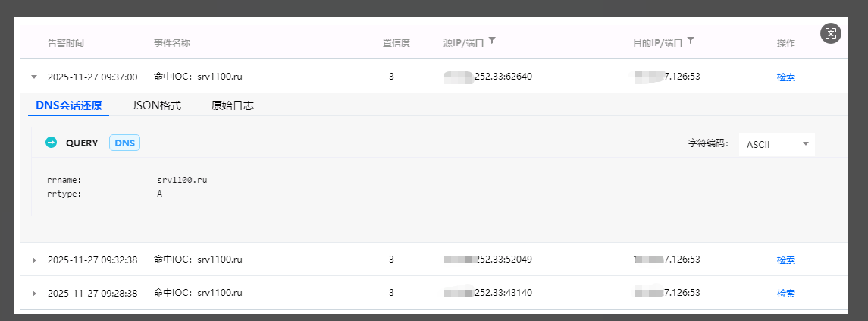Click 检索 link for 09:37:00 alert
The height and width of the screenshot is (321, 868).
[x=785, y=77]
